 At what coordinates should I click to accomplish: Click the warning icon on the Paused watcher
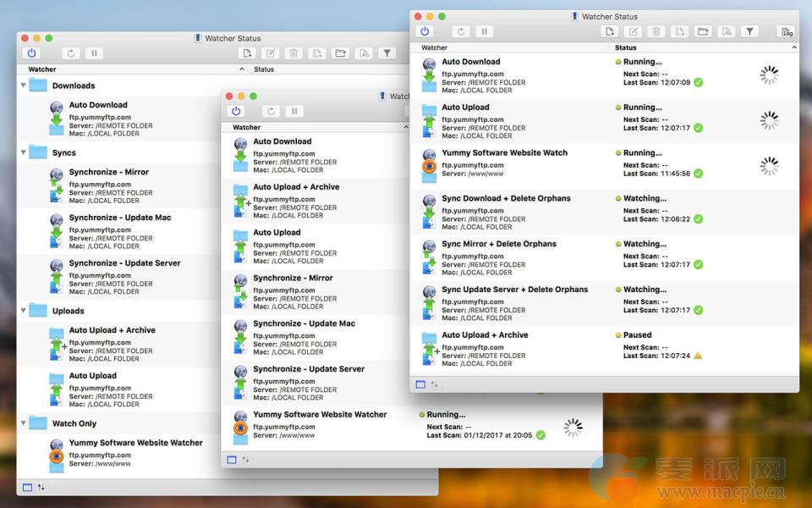click(x=698, y=356)
